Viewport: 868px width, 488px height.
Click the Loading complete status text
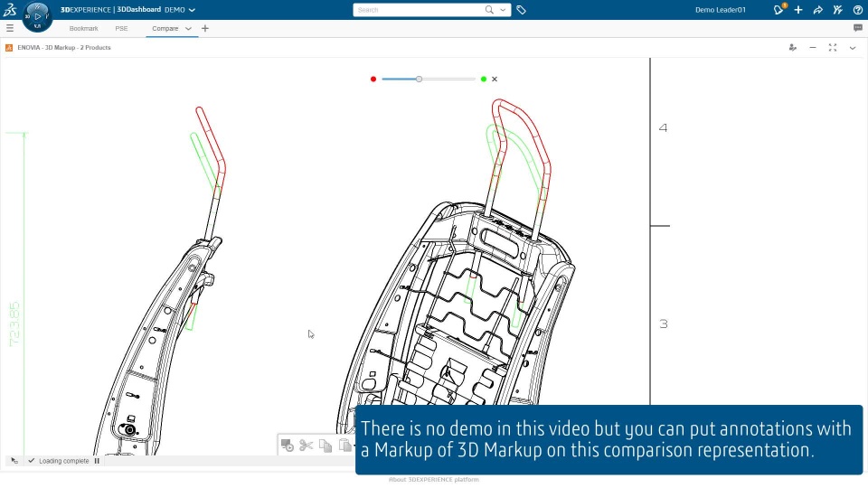63,461
